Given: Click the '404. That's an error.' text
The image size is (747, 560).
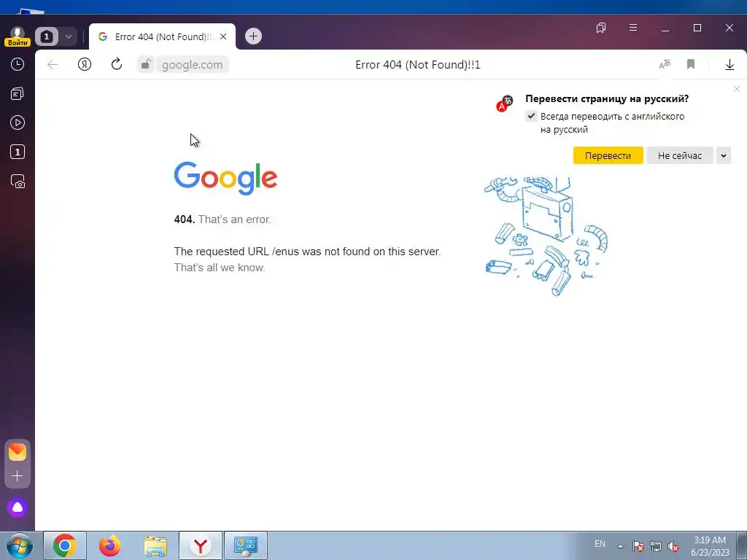Looking at the screenshot, I should pyautogui.click(x=222, y=219).
